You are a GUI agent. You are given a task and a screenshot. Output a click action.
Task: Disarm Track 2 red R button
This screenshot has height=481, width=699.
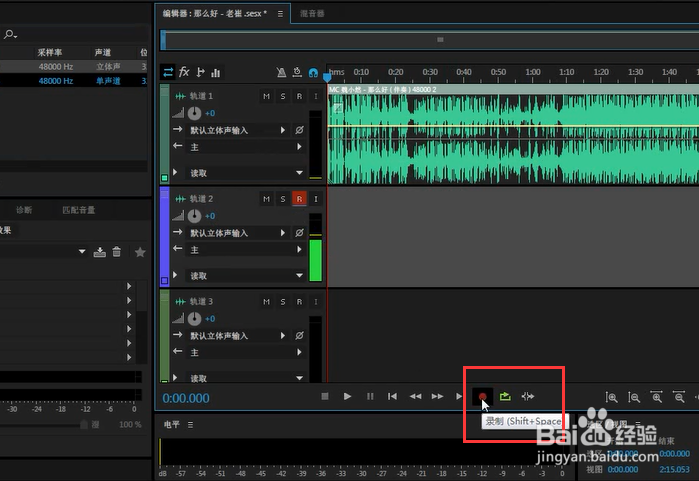point(299,199)
